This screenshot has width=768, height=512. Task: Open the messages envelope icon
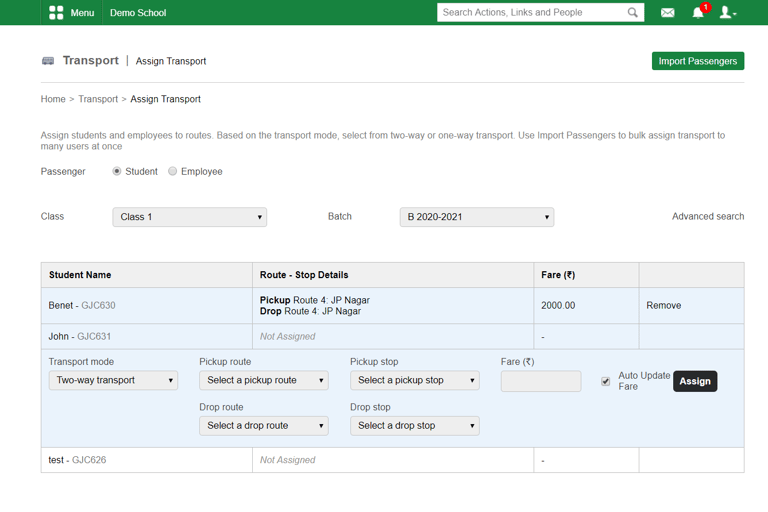coord(667,13)
